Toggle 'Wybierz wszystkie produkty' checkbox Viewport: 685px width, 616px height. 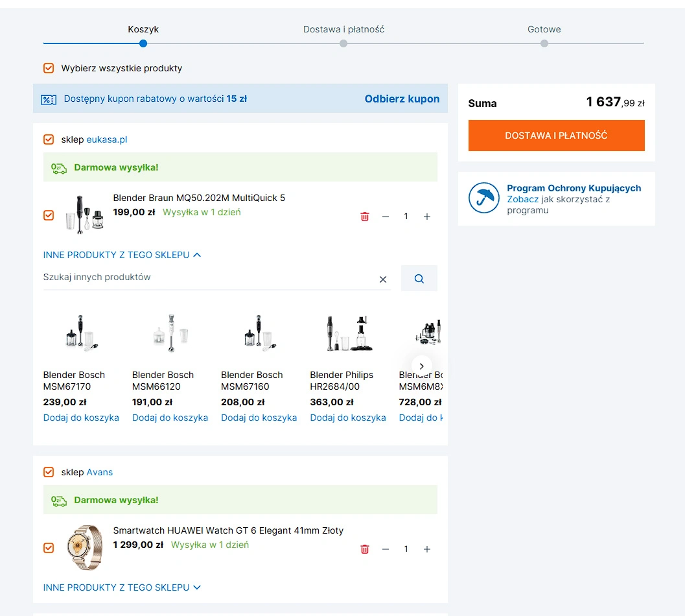tap(49, 68)
